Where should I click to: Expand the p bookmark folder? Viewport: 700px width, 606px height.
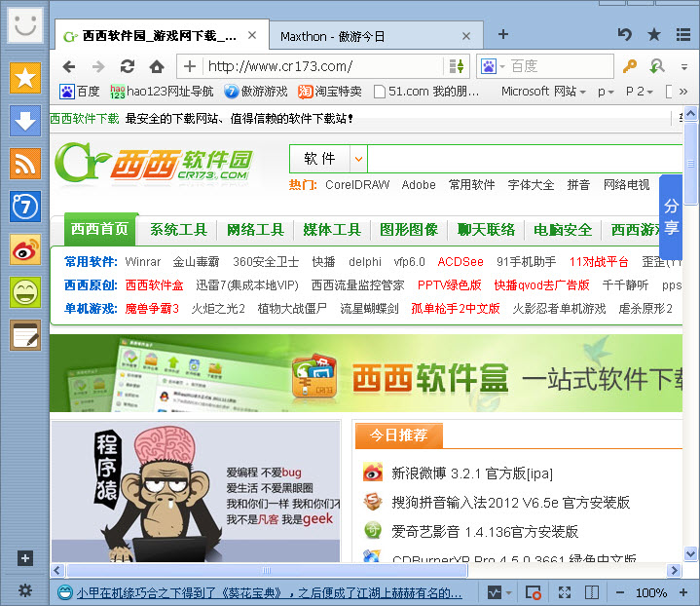[606, 92]
